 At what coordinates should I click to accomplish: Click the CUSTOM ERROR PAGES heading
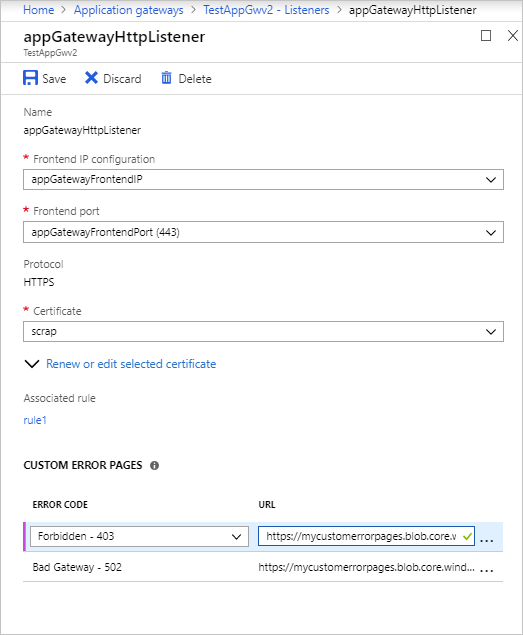point(83,465)
